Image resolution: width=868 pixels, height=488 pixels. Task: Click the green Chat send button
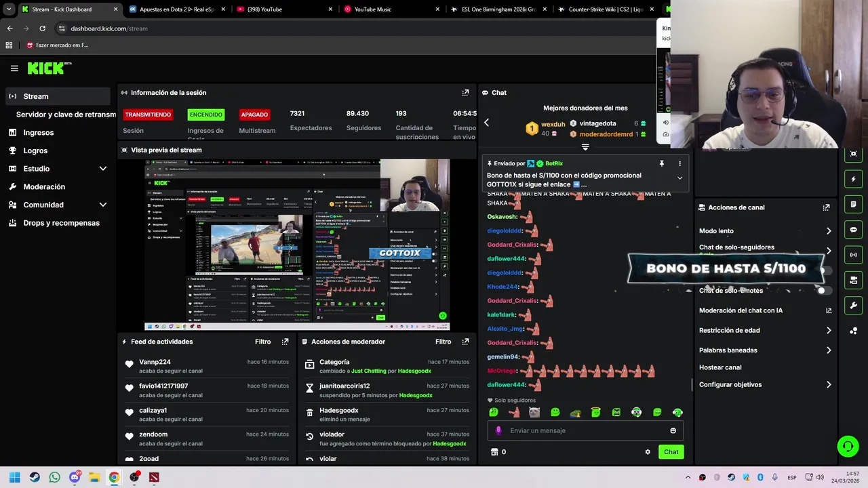tap(671, 452)
